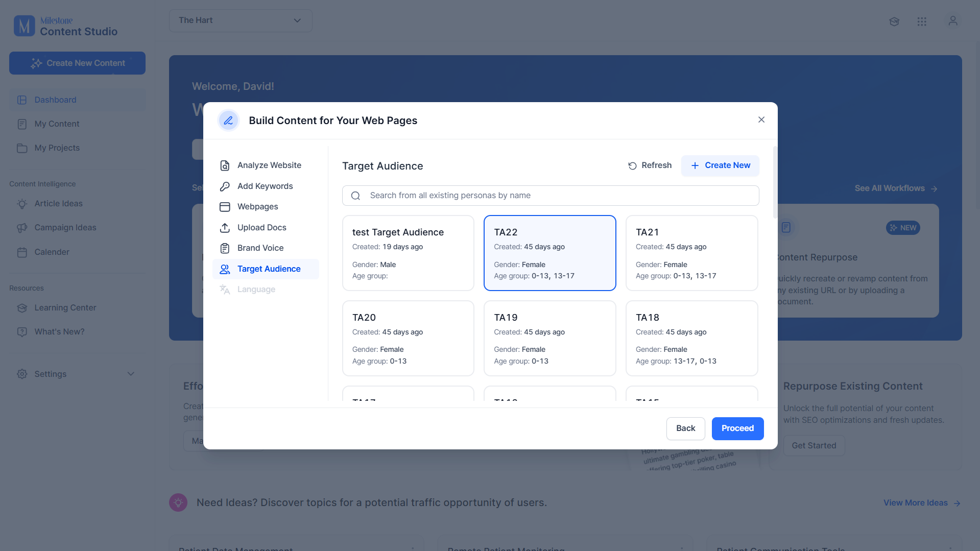The image size is (980, 551).
Task: Open the user profile icon
Action: click(x=953, y=21)
